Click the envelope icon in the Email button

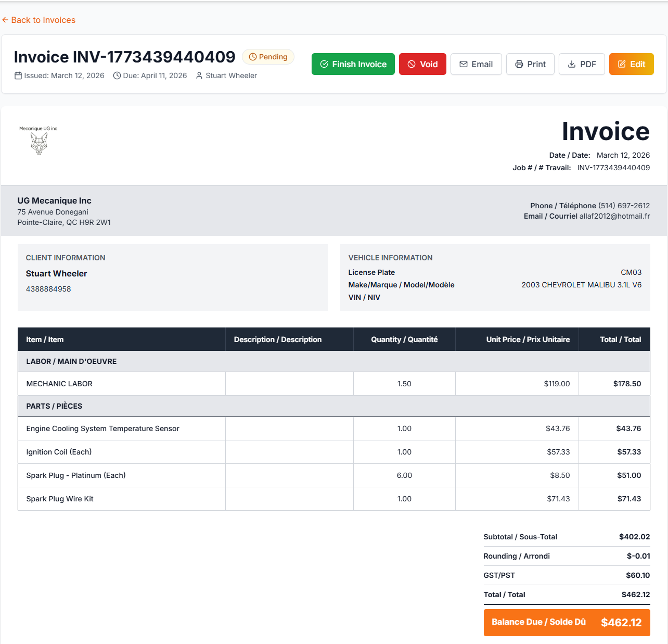click(x=464, y=64)
